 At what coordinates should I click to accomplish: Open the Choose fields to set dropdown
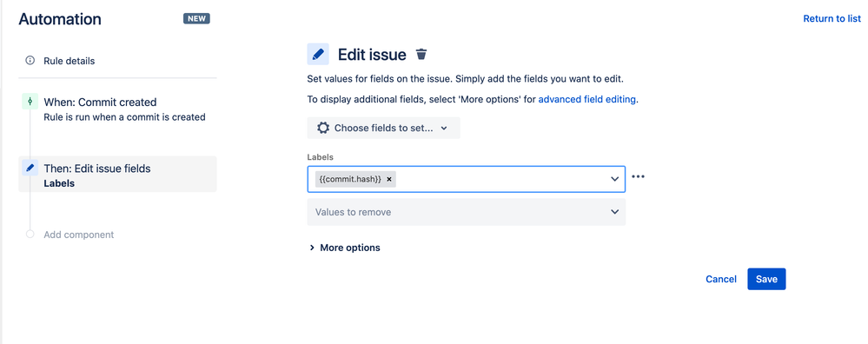pyautogui.click(x=384, y=128)
